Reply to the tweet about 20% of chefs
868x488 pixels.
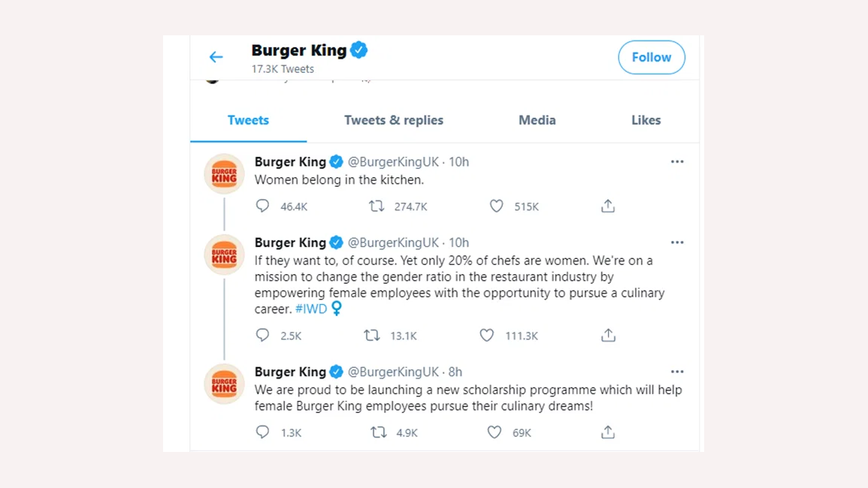[x=262, y=335]
